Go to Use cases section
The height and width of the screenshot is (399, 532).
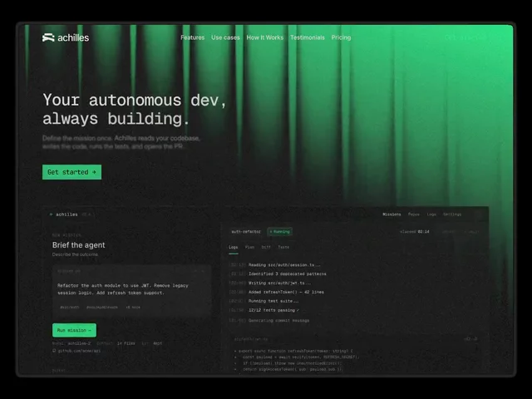coord(225,37)
